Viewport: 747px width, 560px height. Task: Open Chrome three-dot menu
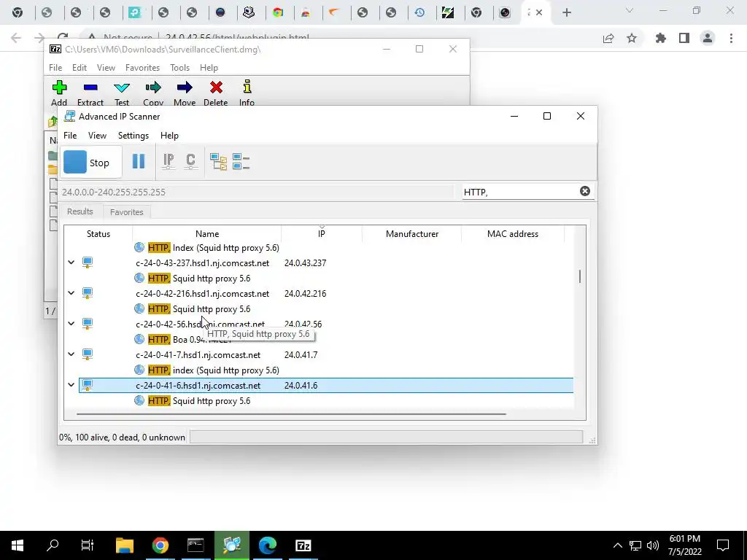(x=731, y=38)
